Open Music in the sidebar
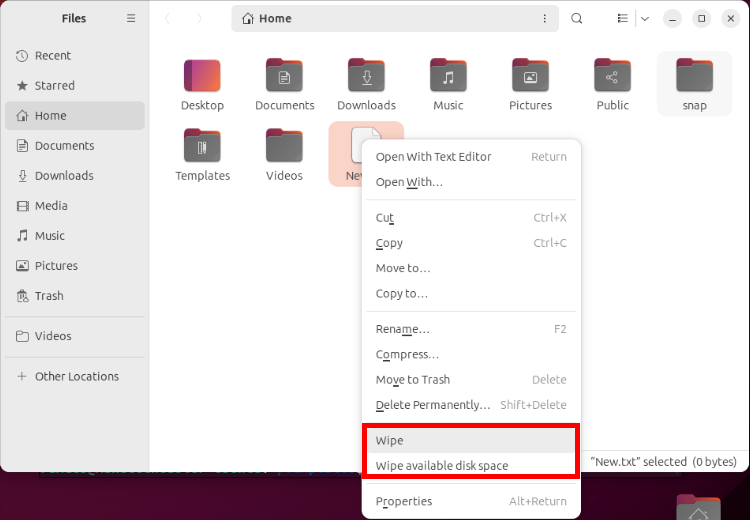750x520 pixels. click(75, 236)
